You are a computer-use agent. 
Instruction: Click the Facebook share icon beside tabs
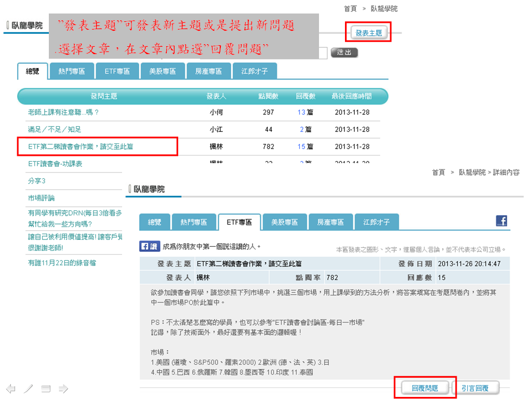coord(501,221)
